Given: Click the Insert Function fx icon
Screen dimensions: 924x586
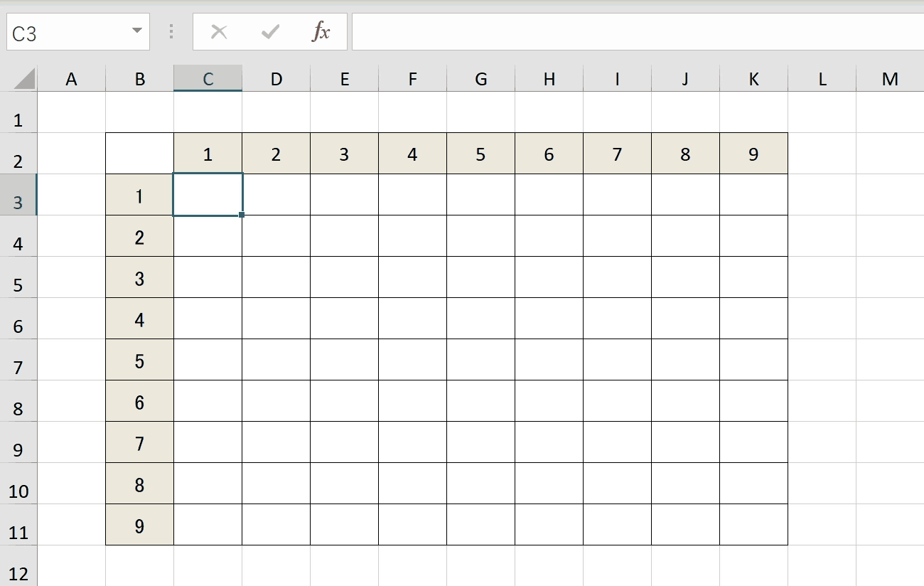Looking at the screenshot, I should click(321, 32).
